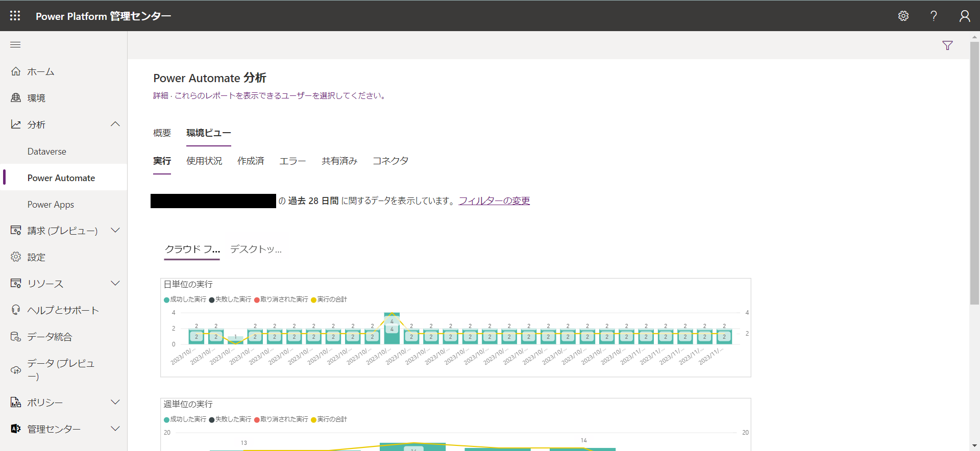
Task: Click the 週単位の実行 chart title
Action: tap(188, 404)
